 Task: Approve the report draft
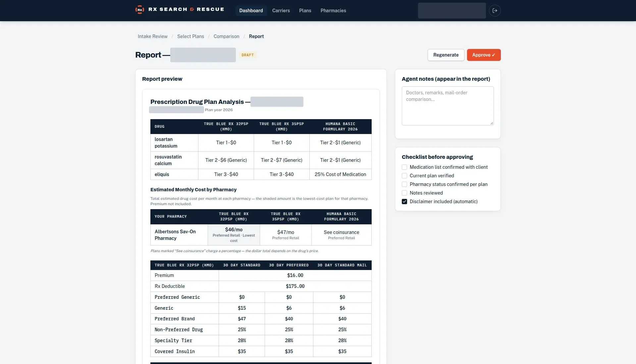tap(484, 55)
